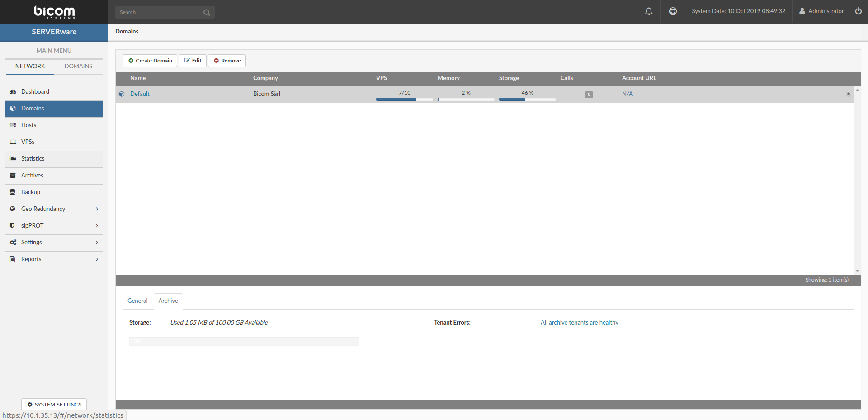Open the Default domain link
Screen dimensions: 868x420
[x=140, y=94]
